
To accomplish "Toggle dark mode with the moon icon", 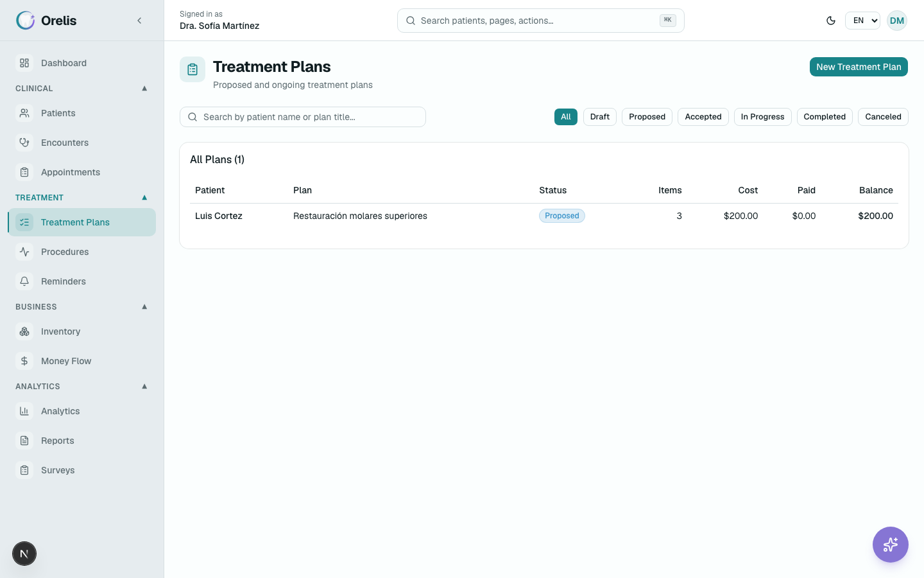I will pos(831,21).
